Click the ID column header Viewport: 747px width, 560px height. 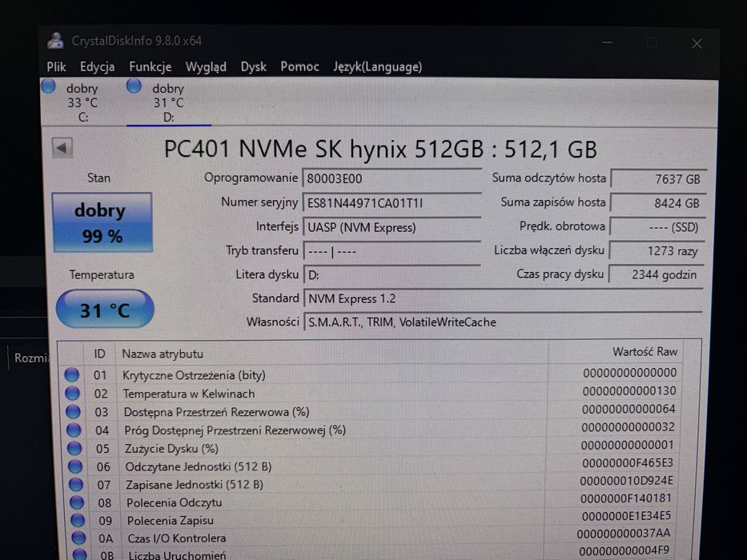pos(99,354)
